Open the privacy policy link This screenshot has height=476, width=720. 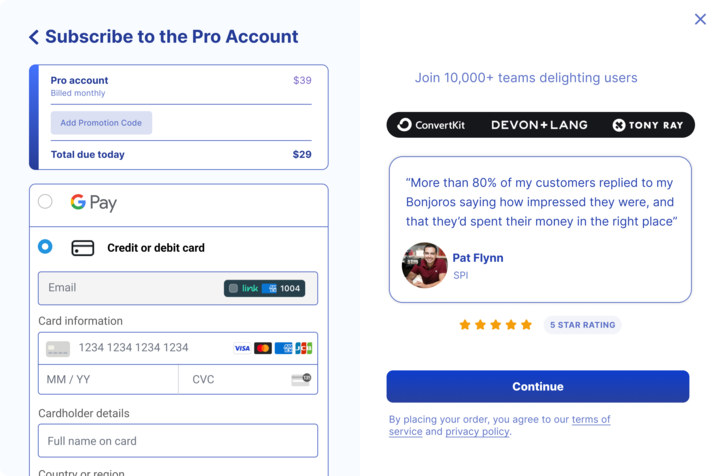477,432
